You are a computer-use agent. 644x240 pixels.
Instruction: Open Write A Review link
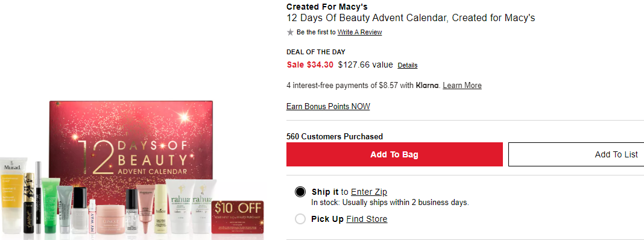[360, 32]
